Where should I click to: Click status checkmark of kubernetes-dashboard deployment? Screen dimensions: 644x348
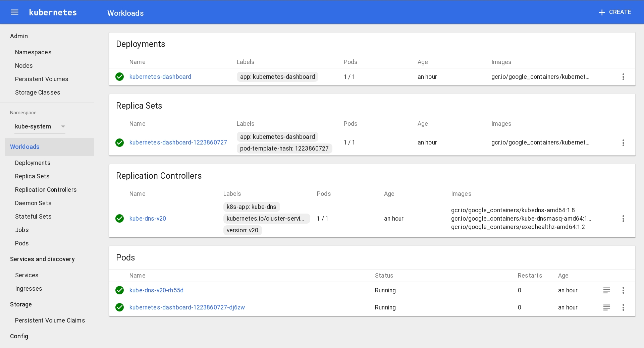[120, 77]
